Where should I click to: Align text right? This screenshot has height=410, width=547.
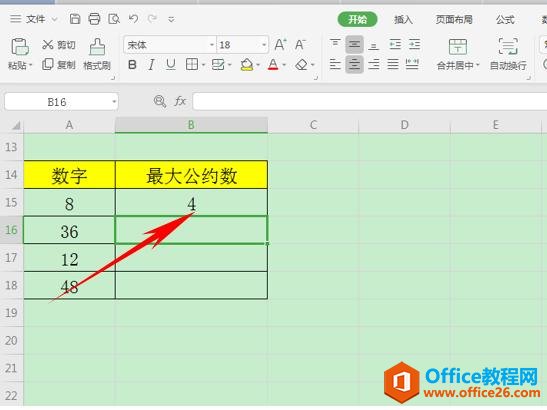click(x=374, y=65)
